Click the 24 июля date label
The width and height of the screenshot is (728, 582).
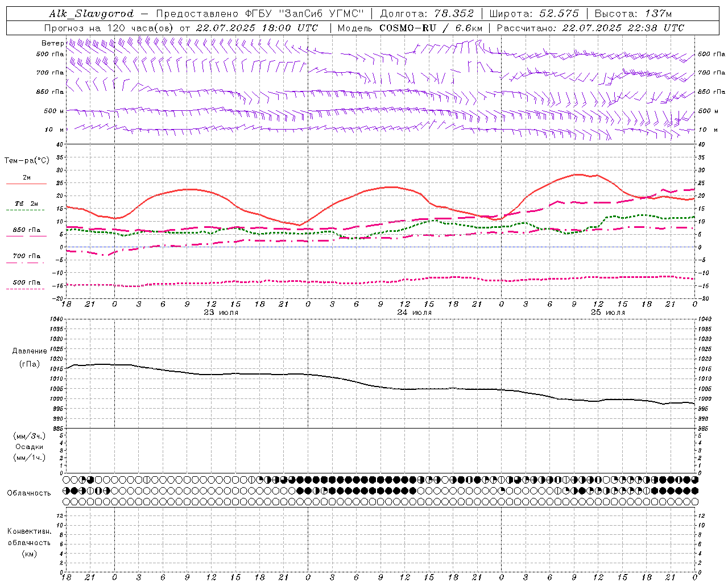point(414,313)
